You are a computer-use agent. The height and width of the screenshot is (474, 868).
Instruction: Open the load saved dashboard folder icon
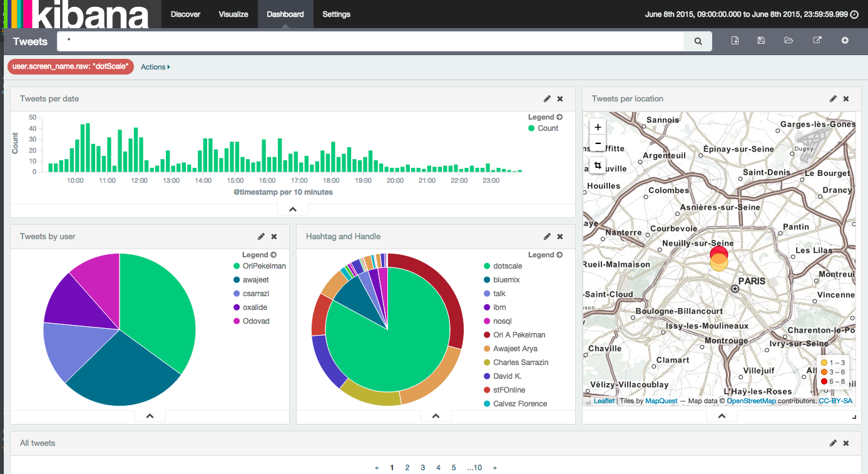point(789,41)
